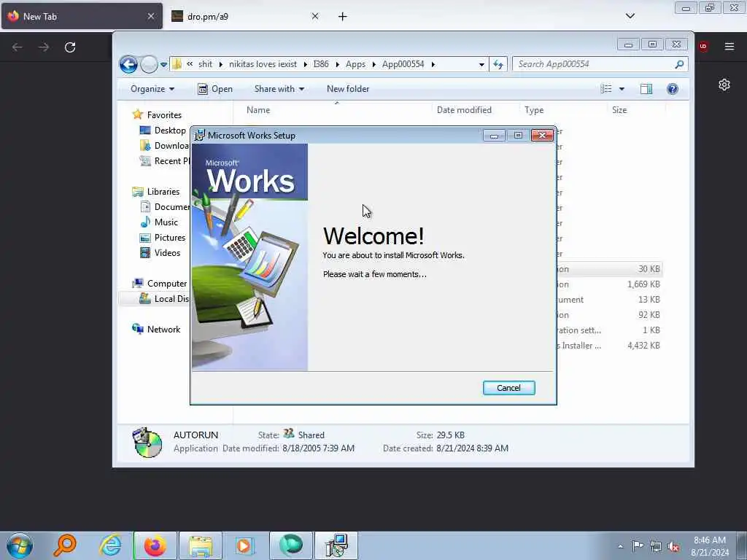The width and height of the screenshot is (747, 560).
Task: Open the Documents library
Action: click(x=165, y=206)
